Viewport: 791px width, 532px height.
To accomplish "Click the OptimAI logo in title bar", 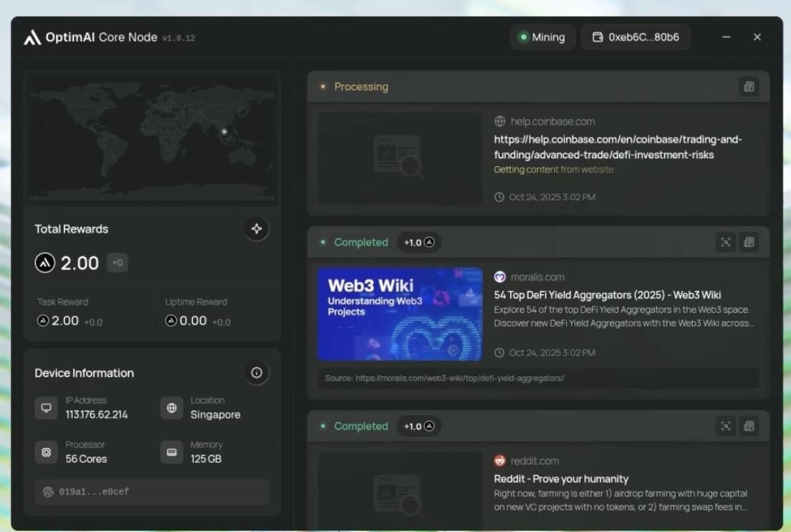I will (32, 38).
